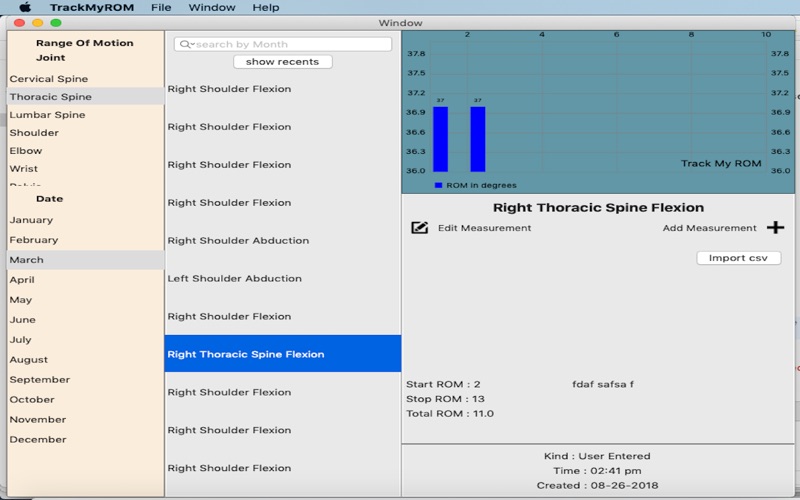
Task: Select September in Date list
Action: pyautogui.click(x=85, y=379)
